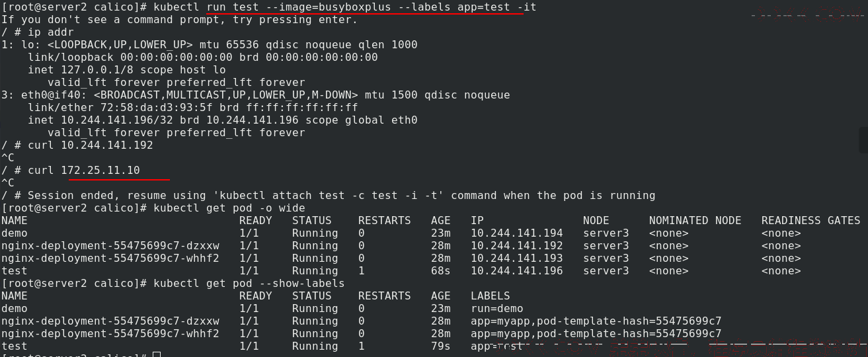
Task: Select the run=demo label text
Action: point(497,309)
